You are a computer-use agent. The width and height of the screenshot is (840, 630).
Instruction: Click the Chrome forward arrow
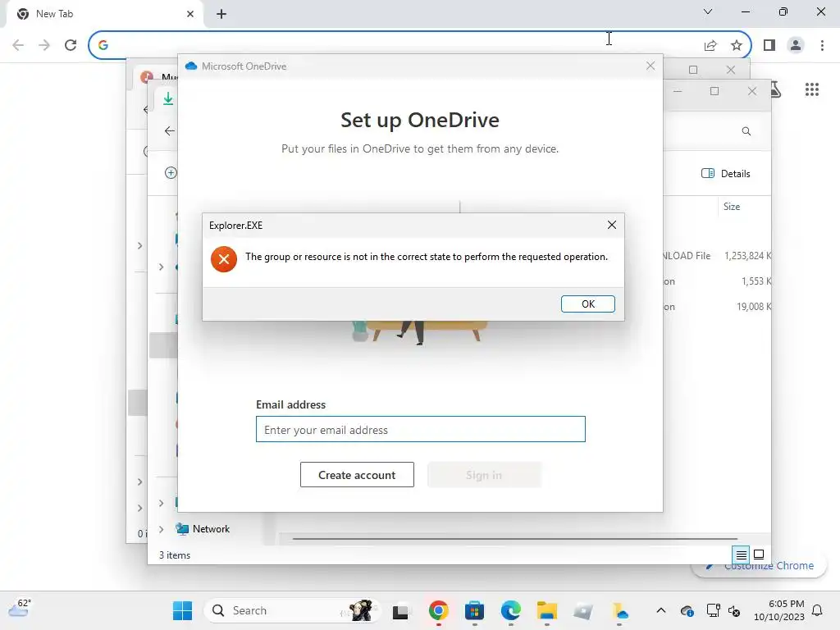[x=44, y=45]
